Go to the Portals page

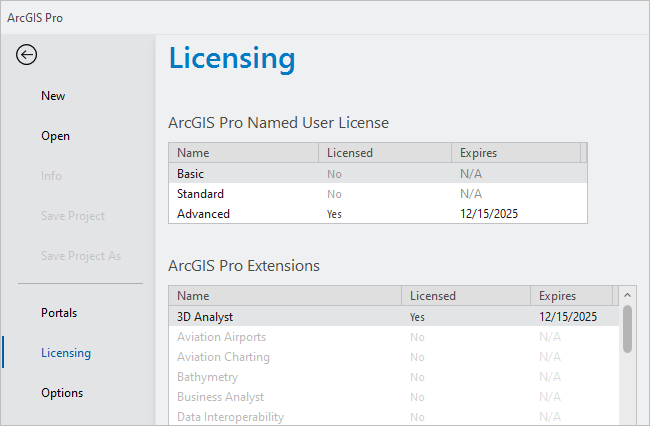click(x=59, y=313)
